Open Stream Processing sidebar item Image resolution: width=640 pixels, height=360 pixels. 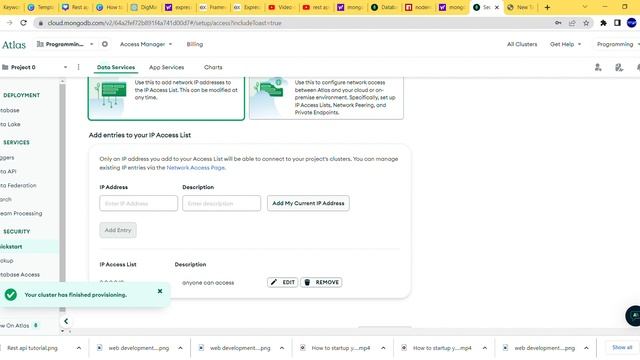coord(21,213)
